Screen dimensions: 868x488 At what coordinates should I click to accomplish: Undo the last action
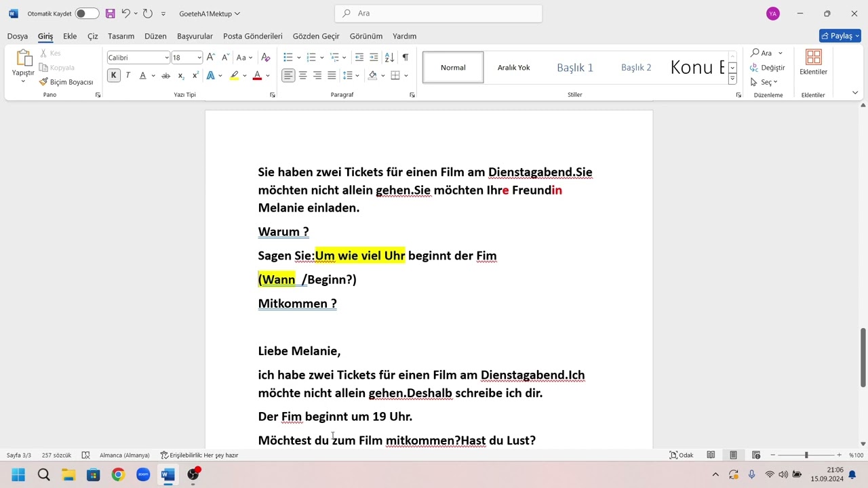[125, 14]
